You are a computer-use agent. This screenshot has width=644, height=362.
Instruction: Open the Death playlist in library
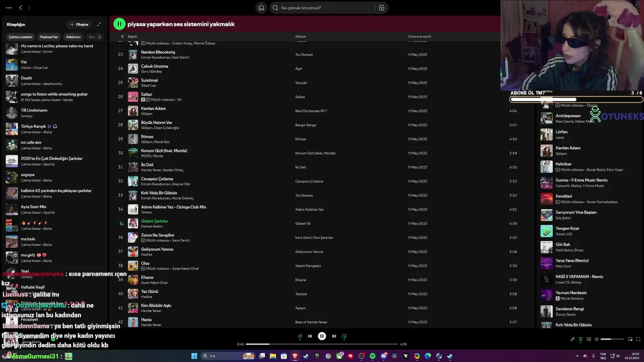55,80
